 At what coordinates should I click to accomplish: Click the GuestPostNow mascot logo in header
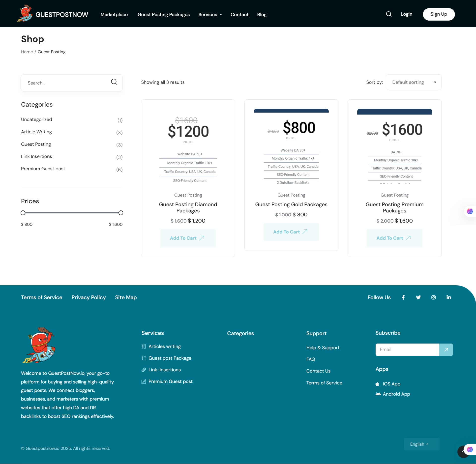[x=25, y=14]
